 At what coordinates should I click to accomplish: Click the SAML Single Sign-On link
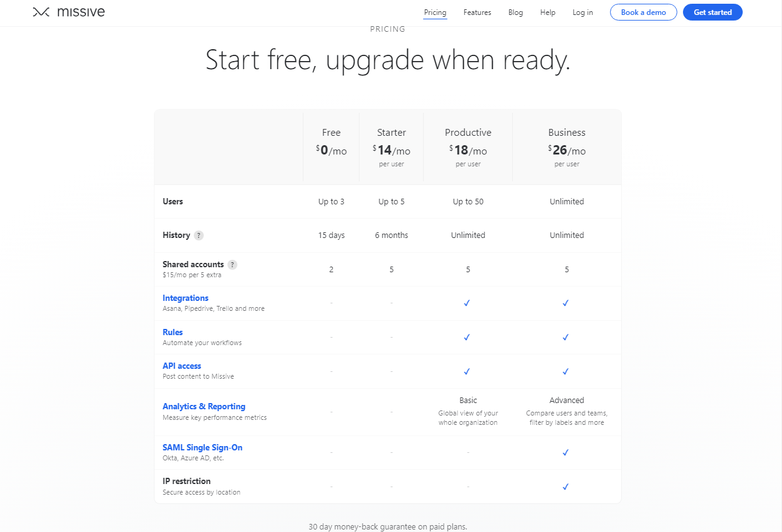203,447
